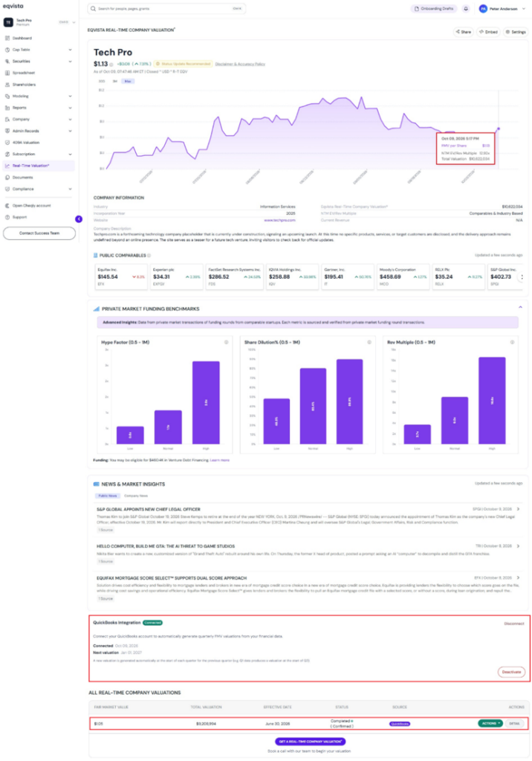Click the Compliance sidebar icon
Image resolution: width=532 pixels, height=761 pixels.
pos(7,190)
